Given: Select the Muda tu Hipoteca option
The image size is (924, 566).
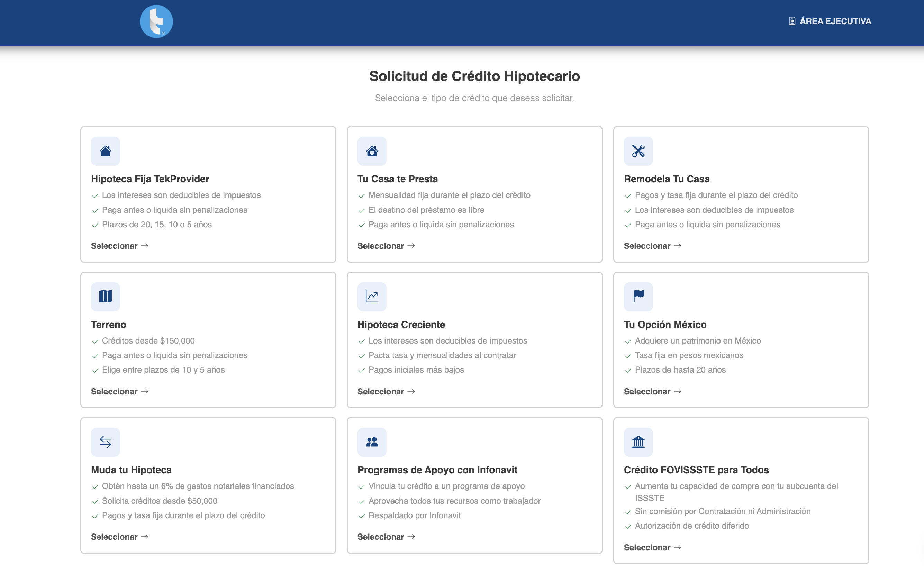Looking at the screenshot, I should [119, 536].
